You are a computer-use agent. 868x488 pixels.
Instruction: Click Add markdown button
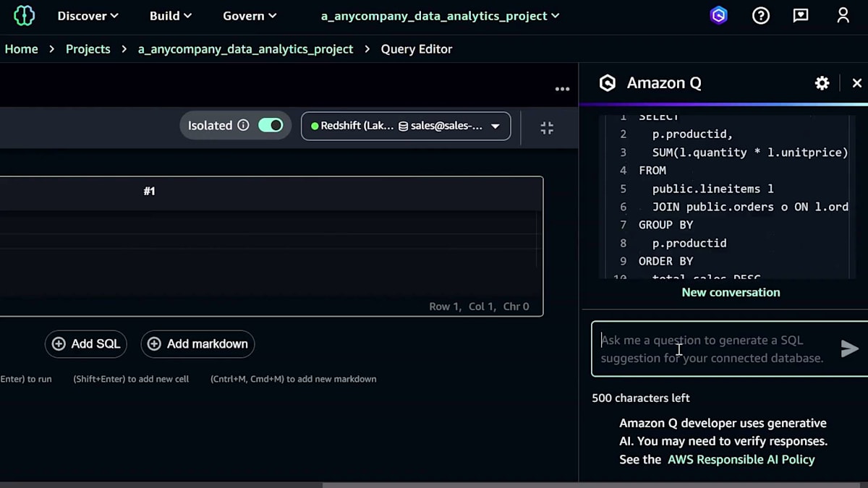tap(197, 344)
